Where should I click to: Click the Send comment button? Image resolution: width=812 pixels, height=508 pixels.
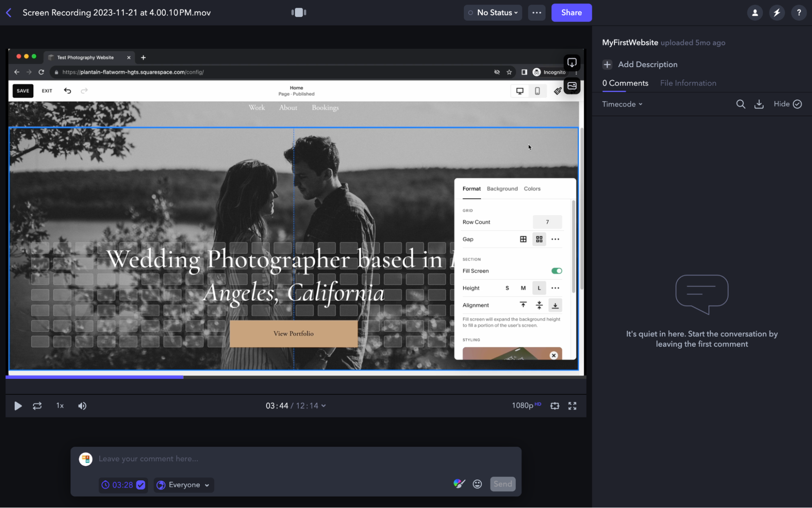(x=502, y=484)
